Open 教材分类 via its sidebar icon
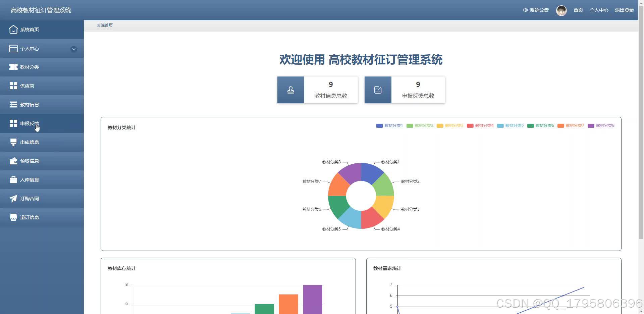 [13, 67]
